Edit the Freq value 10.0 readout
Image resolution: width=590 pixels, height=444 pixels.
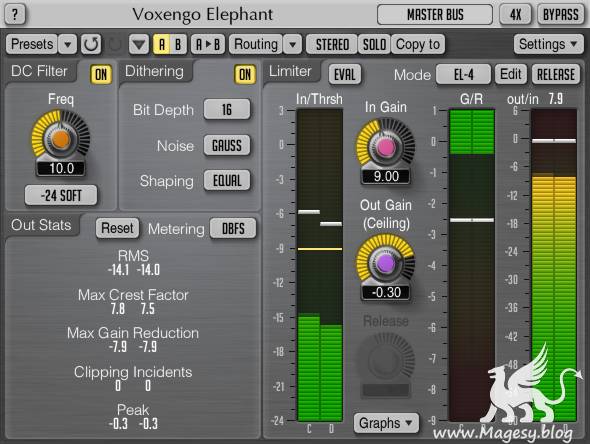(x=61, y=168)
